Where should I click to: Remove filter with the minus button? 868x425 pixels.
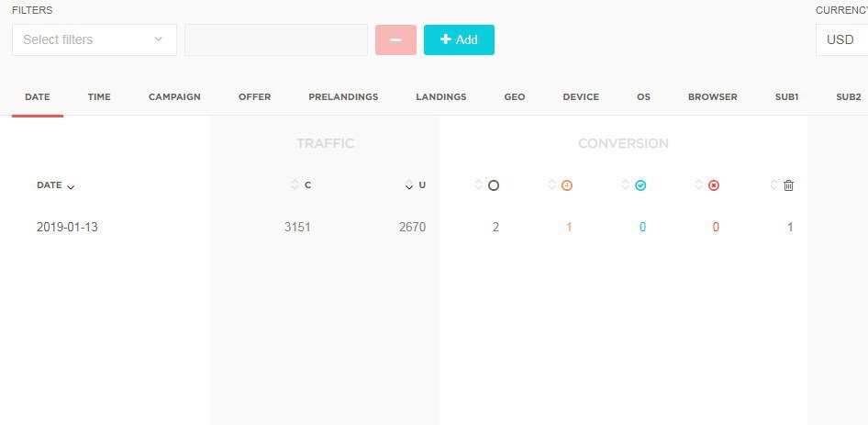(x=395, y=39)
